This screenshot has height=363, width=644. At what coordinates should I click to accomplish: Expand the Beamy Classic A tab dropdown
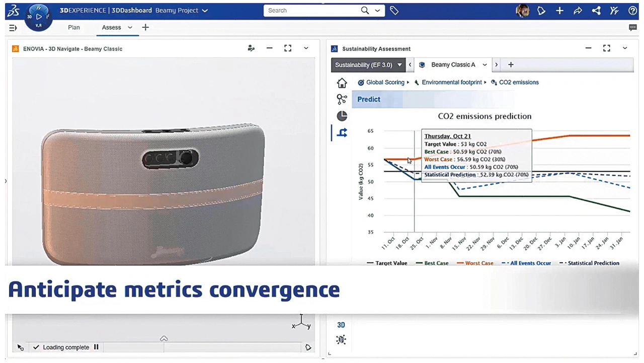(x=485, y=64)
